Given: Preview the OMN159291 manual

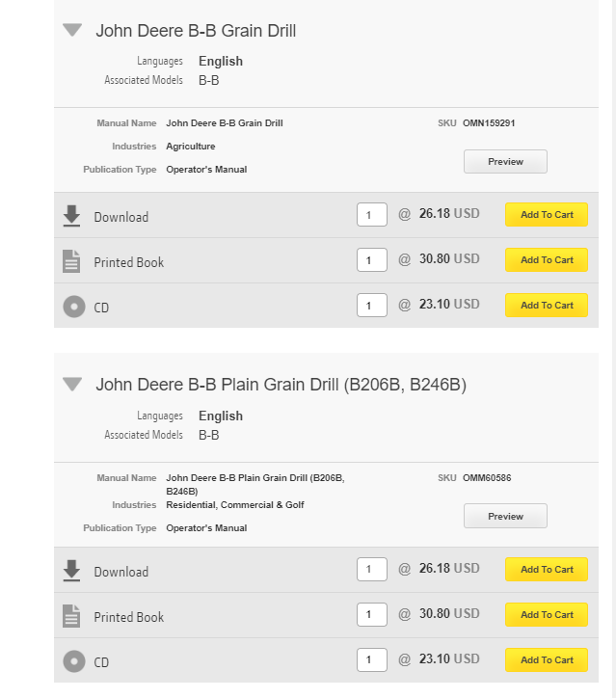Looking at the screenshot, I should coord(505,162).
